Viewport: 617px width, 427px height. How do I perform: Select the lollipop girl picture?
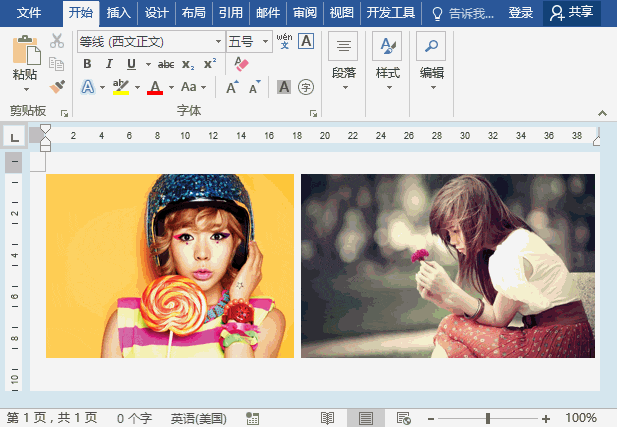[170, 266]
